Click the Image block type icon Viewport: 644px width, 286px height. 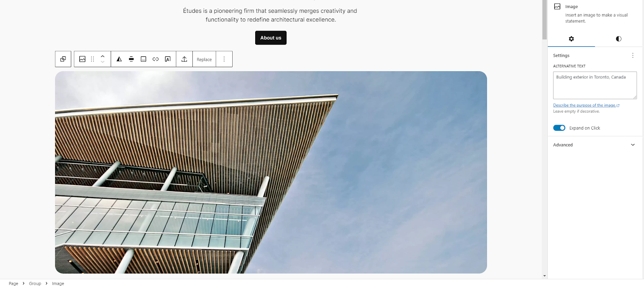pos(82,59)
